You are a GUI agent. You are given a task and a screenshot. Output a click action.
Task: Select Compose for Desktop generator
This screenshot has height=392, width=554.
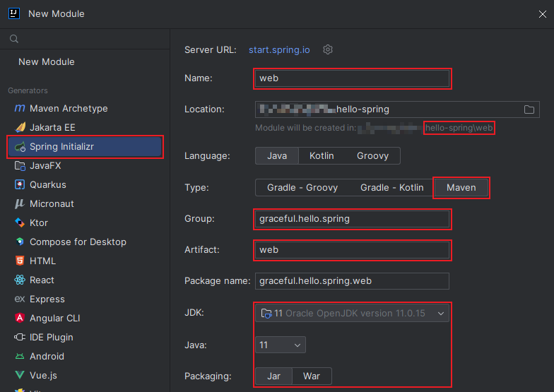85,242
